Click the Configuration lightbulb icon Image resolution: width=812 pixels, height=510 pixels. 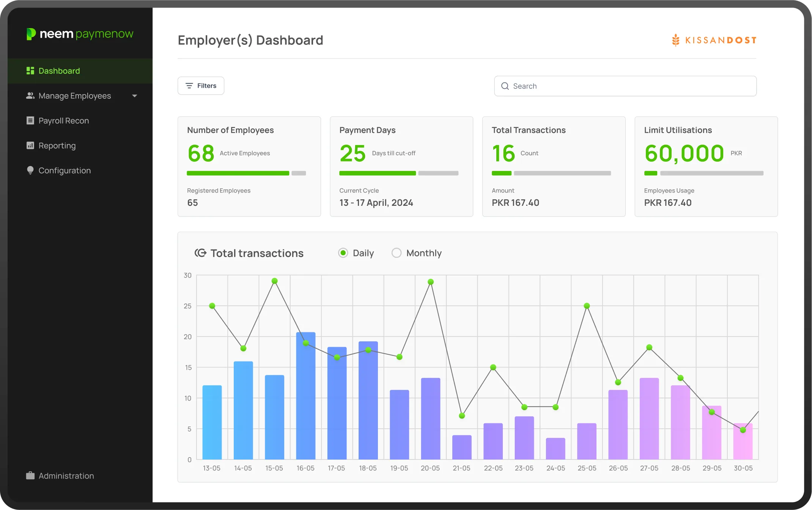click(30, 171)
